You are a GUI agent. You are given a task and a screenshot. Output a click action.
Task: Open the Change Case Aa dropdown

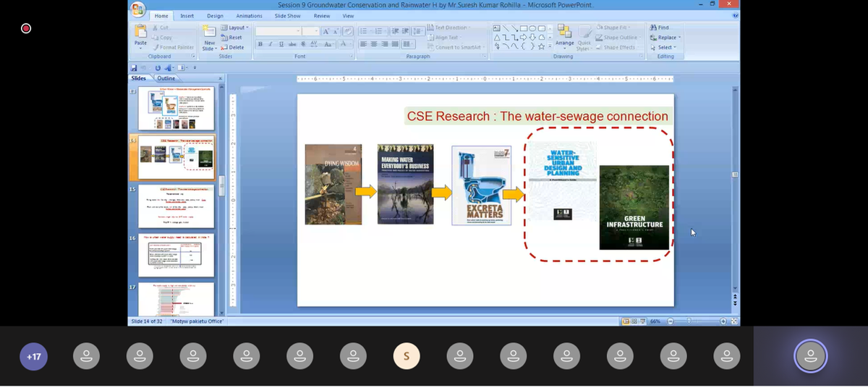pyautogui.click(x=328, y=44)
